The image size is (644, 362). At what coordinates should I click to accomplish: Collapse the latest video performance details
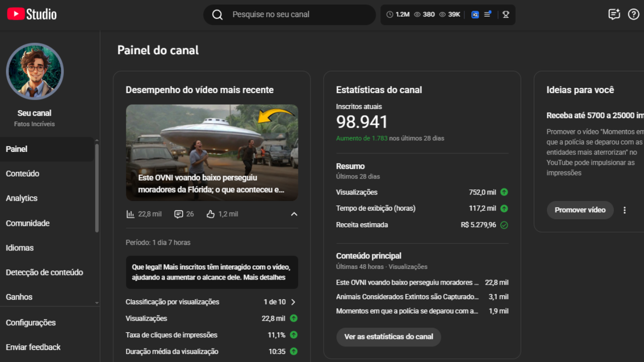[294, 214]
